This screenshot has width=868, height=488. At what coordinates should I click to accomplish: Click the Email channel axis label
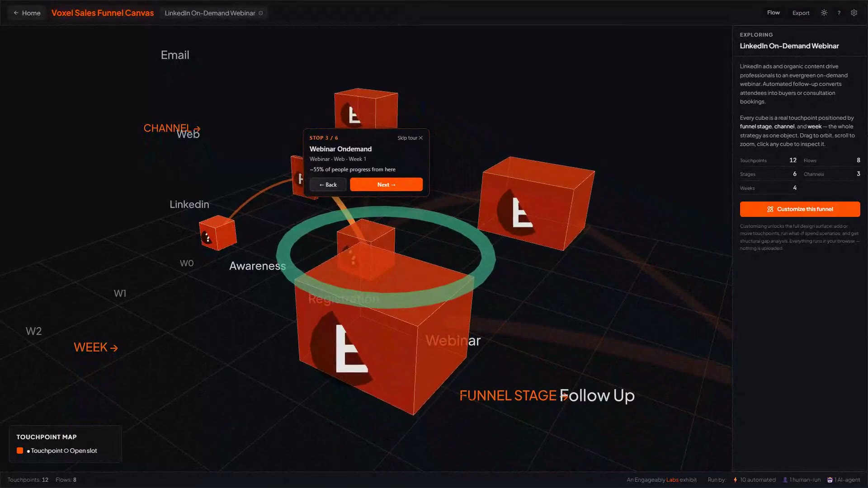point(175,55)
